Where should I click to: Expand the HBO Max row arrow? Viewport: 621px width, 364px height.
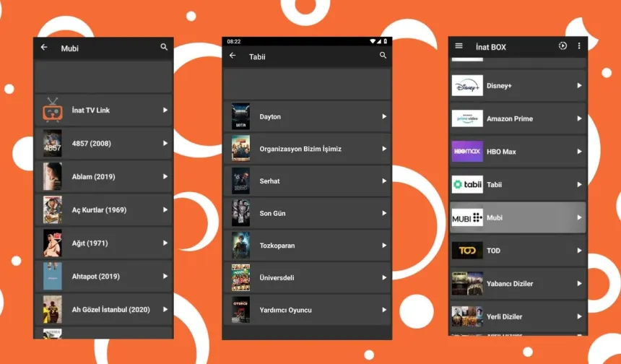pyautogui.click(x=579, y=152)
